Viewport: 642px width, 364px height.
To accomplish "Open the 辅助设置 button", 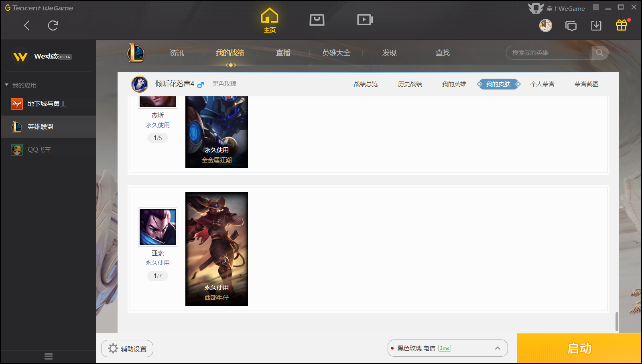I will (127, 348).
